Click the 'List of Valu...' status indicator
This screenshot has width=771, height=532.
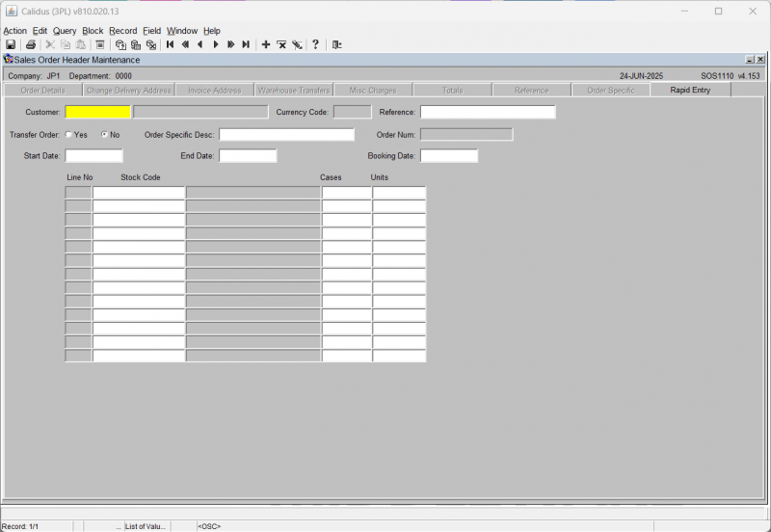[x=146, y=526]
